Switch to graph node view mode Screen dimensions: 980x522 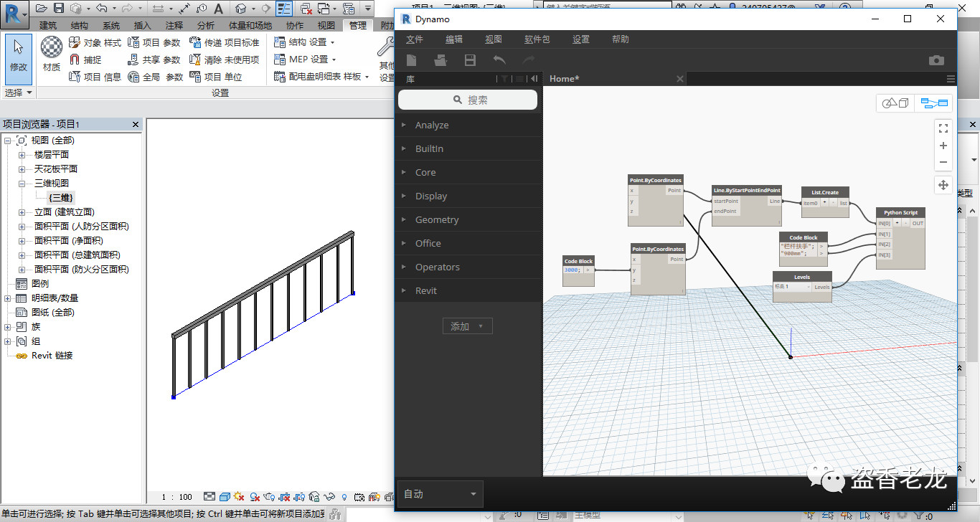(x=934, y=103)
